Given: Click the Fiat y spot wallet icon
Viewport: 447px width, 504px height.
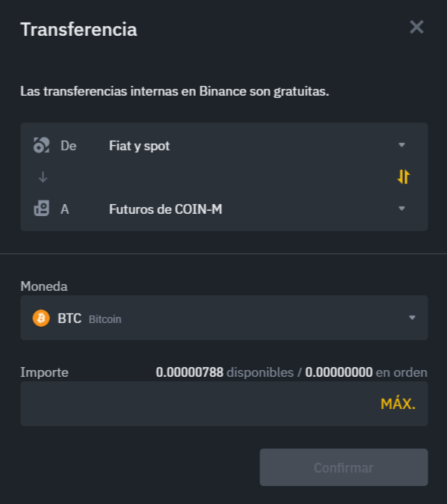Looking at the screenshot, I should tap(42, 145).
